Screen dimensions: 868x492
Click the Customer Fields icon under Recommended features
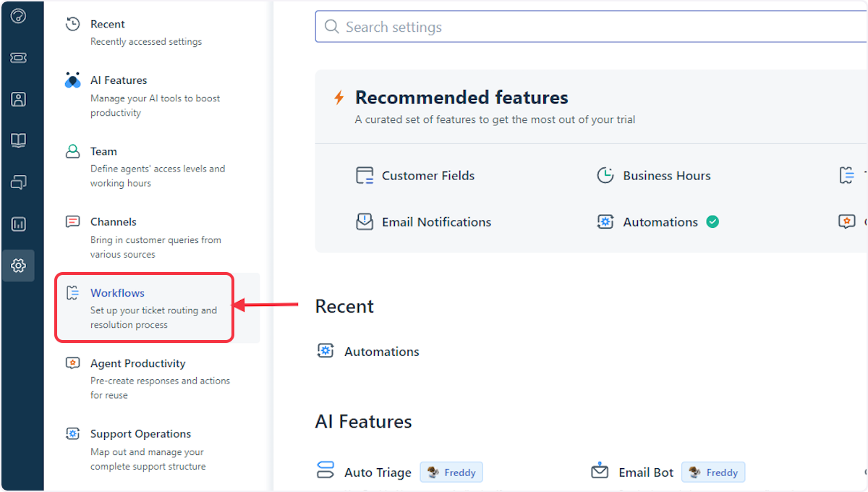(x=364, y=175)
